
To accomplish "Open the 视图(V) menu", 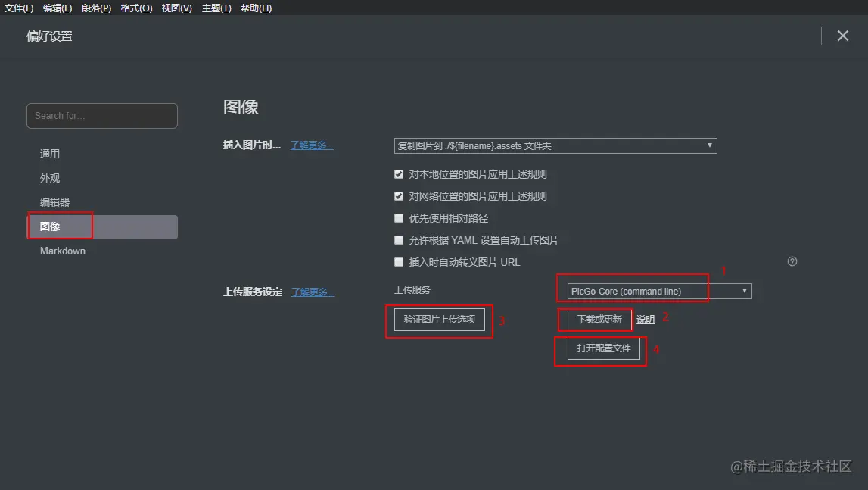I will tap(176, 8).
